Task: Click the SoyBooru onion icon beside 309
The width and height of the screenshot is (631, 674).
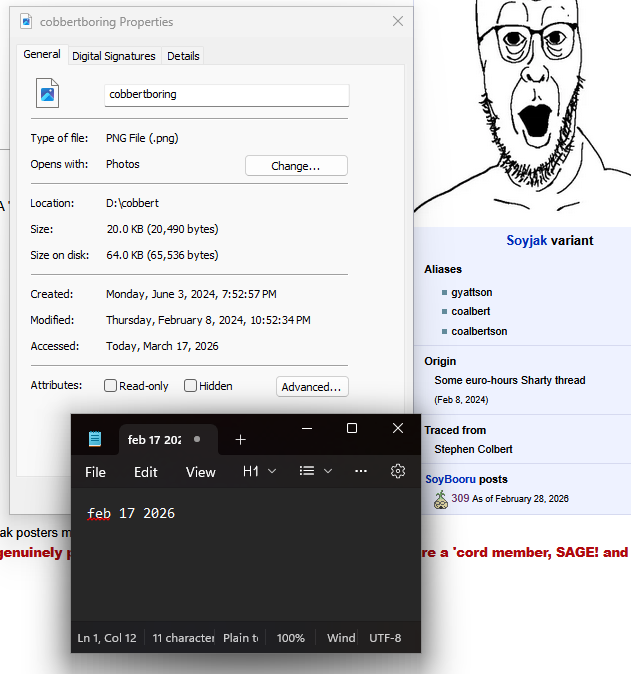Action: [x=440, y=499]
